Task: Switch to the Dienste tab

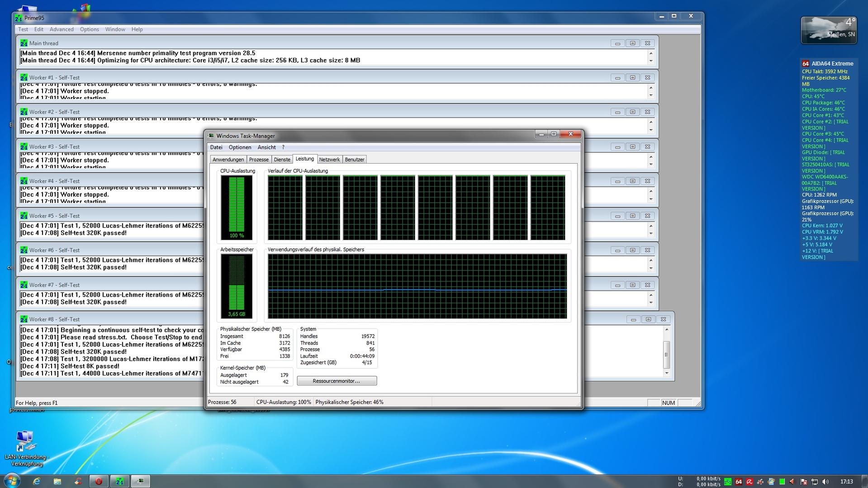Action: click(x=282, y=160)
